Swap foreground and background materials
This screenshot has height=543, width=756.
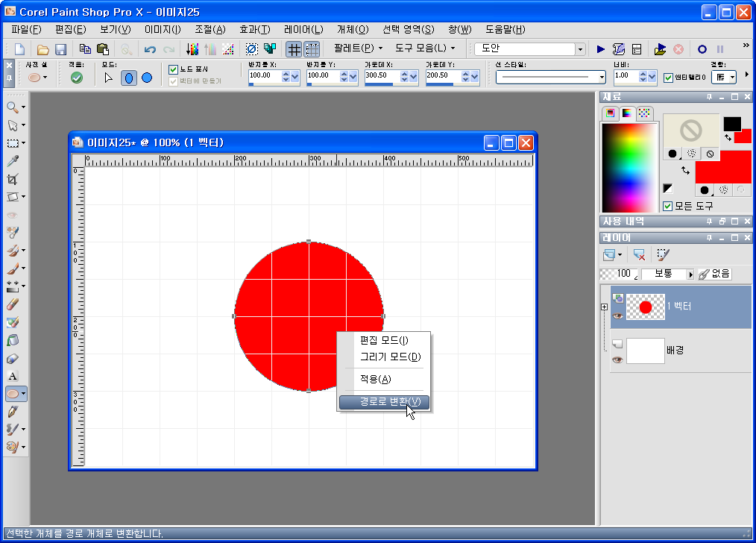pos(685,170)
